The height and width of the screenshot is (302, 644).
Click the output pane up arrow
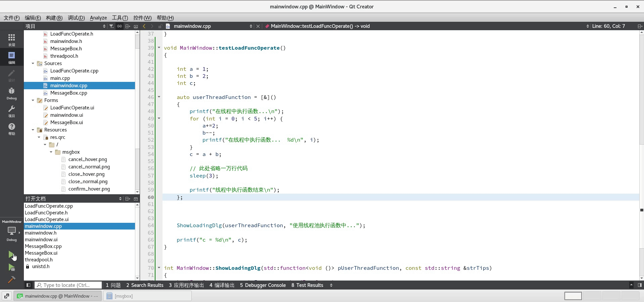click(x=631, y=285)
